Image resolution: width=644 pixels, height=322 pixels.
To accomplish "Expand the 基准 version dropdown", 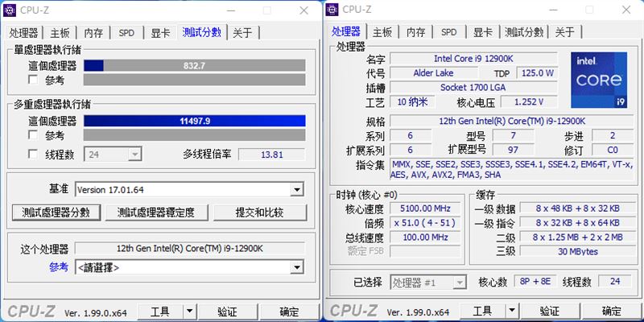I will click(297, 190).
